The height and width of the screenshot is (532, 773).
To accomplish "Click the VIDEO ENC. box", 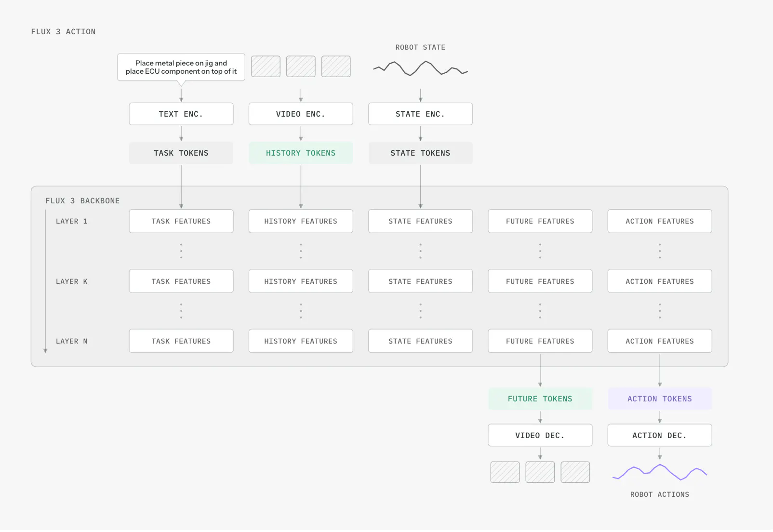I will (301, 114).
